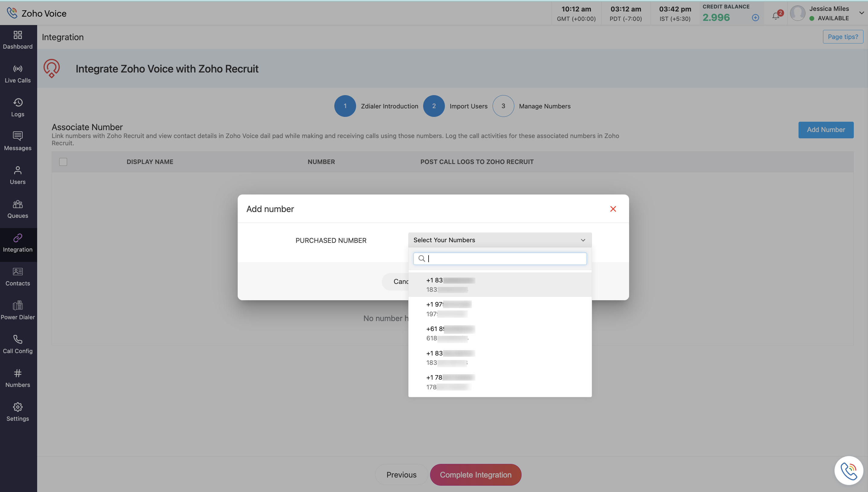Viewport: 868px width, 492px height.
Task: Click add credit plus icon
Action: [755, 18]
